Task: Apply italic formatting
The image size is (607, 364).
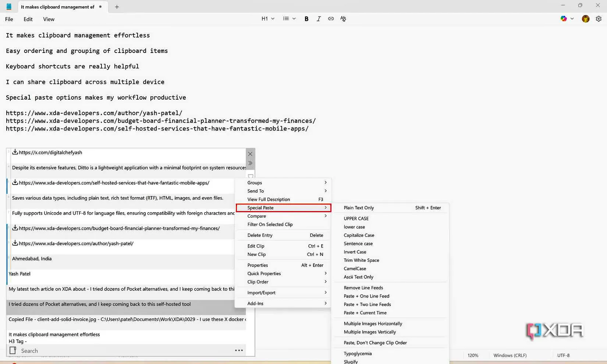Action: 319,19
